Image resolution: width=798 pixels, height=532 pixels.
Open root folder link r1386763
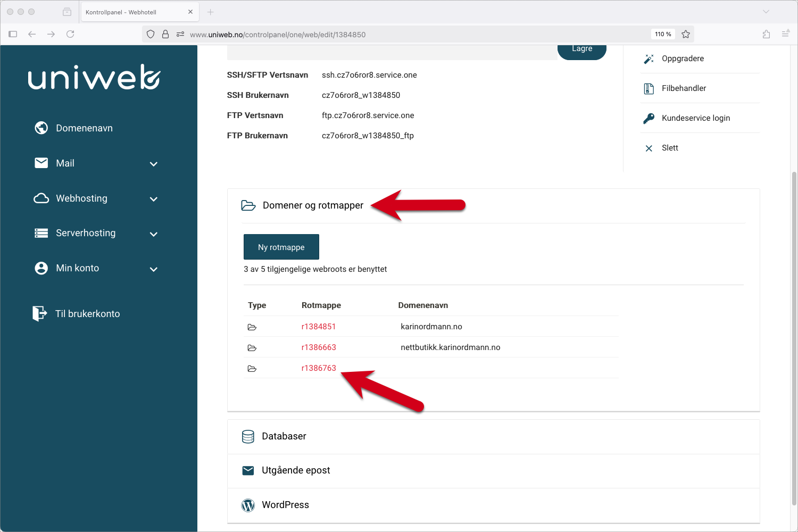(319, 368)
